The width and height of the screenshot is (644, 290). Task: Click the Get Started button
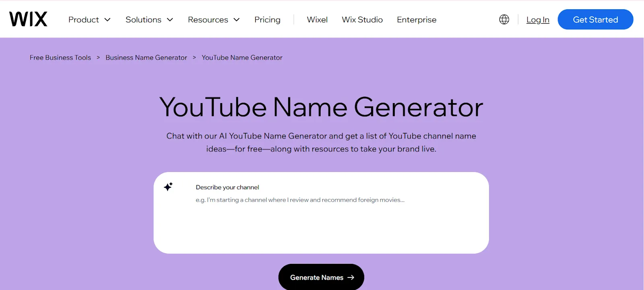595,19
